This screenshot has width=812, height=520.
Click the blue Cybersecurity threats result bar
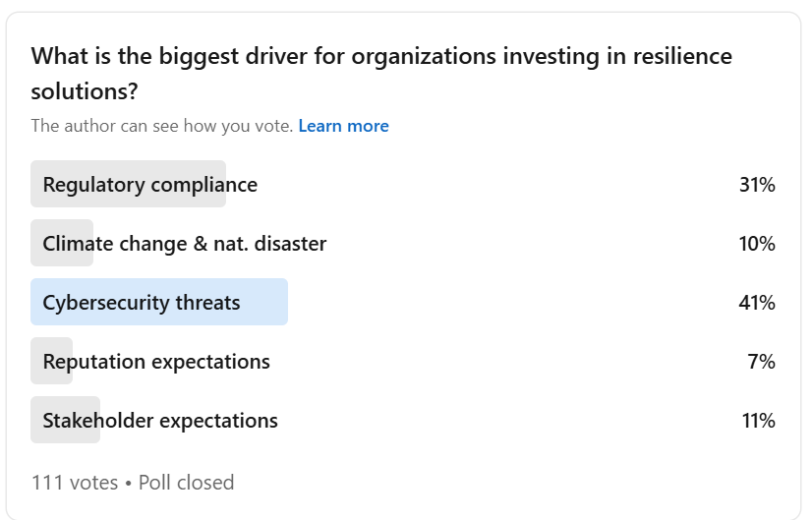pyautogui.click(x=265, y=303)
